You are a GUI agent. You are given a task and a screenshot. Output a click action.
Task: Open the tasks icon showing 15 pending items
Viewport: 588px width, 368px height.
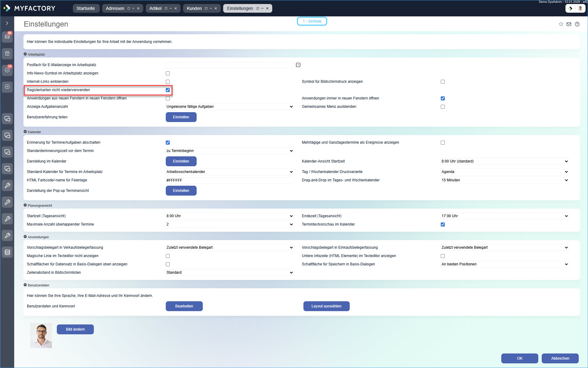point(7,70)
